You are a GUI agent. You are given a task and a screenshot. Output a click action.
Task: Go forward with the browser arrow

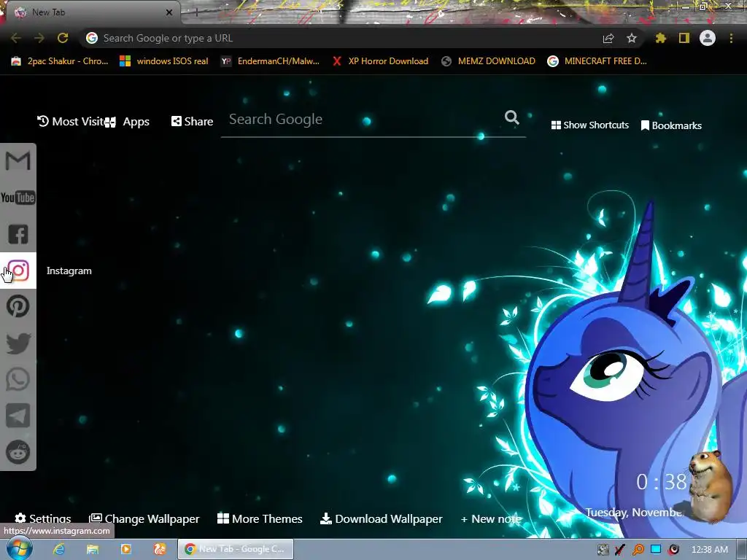click(39, 38)
